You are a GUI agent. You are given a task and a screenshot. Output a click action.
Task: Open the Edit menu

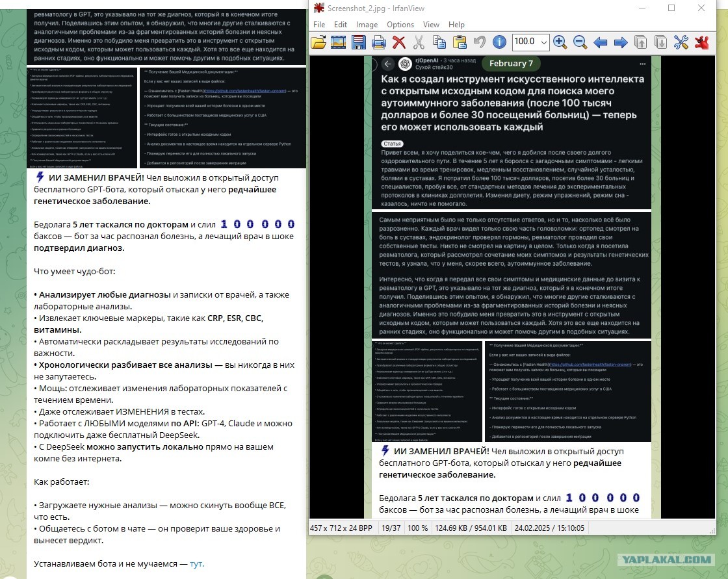click(341, 25)
